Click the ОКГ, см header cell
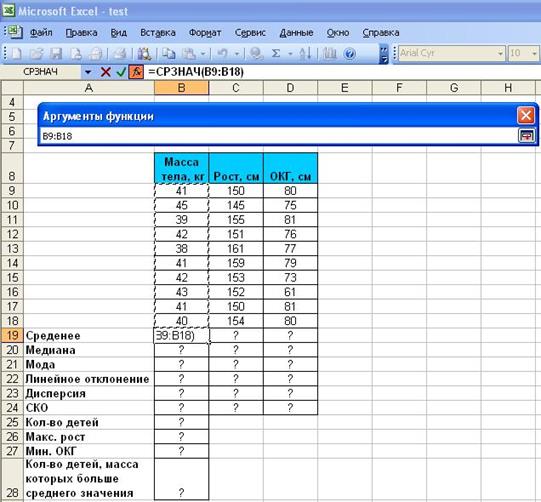The width and height of the screenshot is (541, 502). point(290,168)
